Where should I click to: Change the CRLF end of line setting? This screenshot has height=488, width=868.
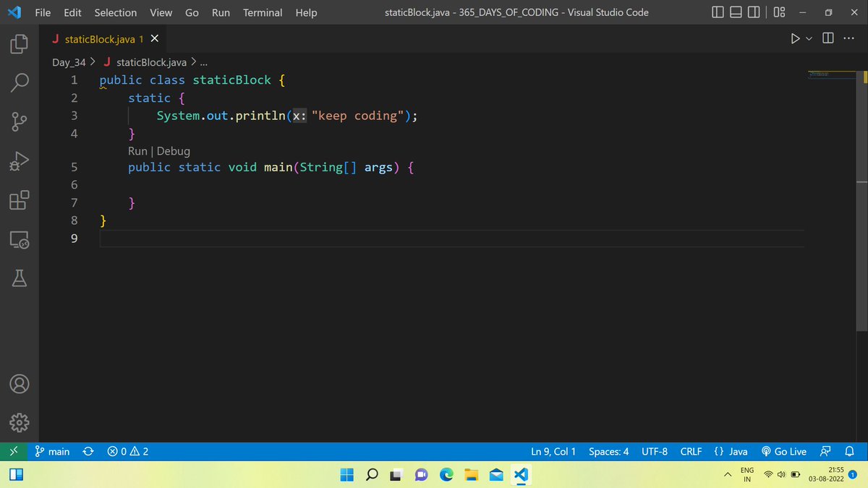tap(691, 451)
